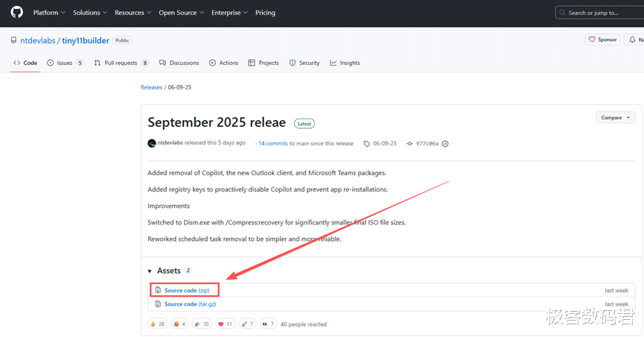Open the Security tab

[305, 63]
